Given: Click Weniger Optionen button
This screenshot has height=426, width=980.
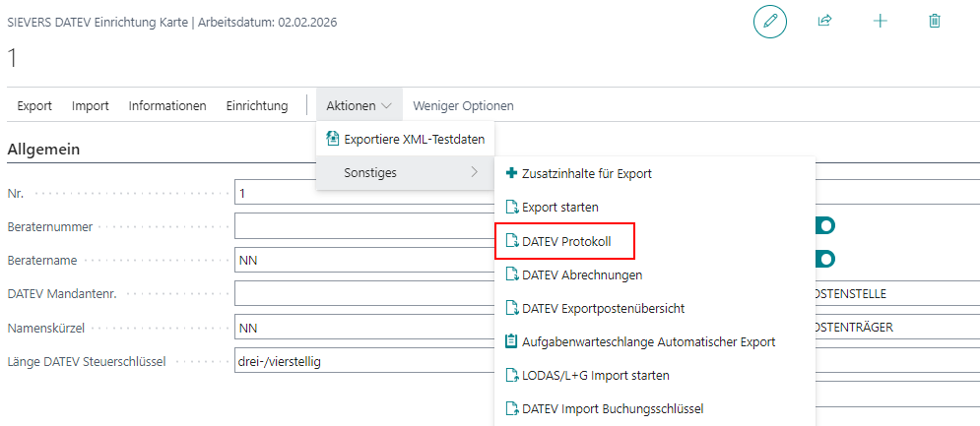Looking at the screenshot, I should point(463,105).
